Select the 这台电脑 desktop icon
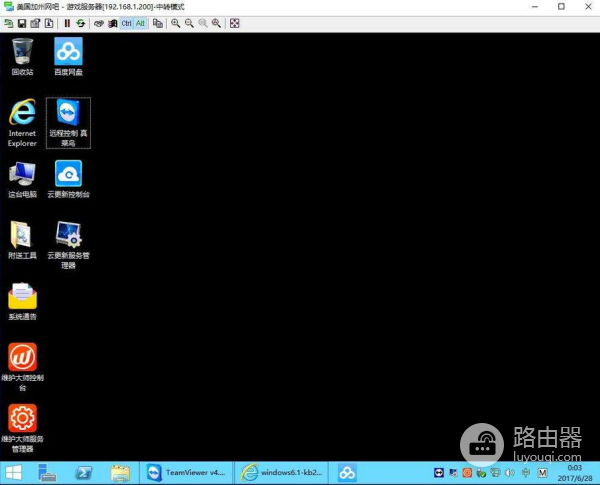 [x=22, y=174]
